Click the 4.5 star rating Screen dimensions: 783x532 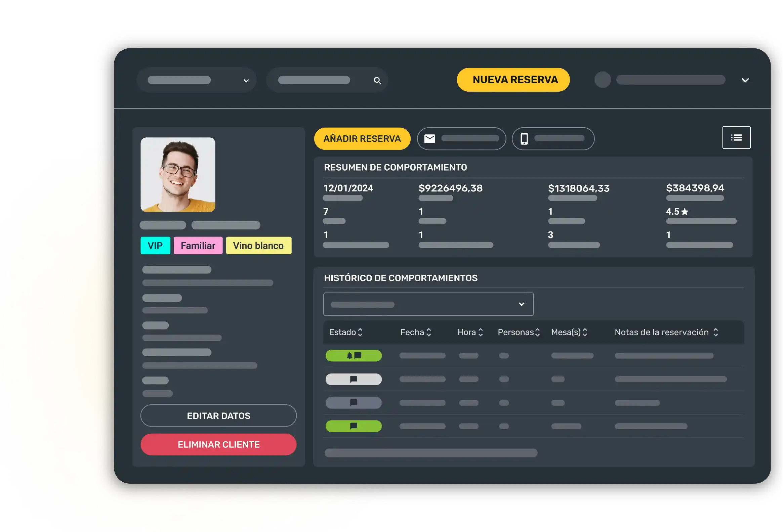pos(677,212)
